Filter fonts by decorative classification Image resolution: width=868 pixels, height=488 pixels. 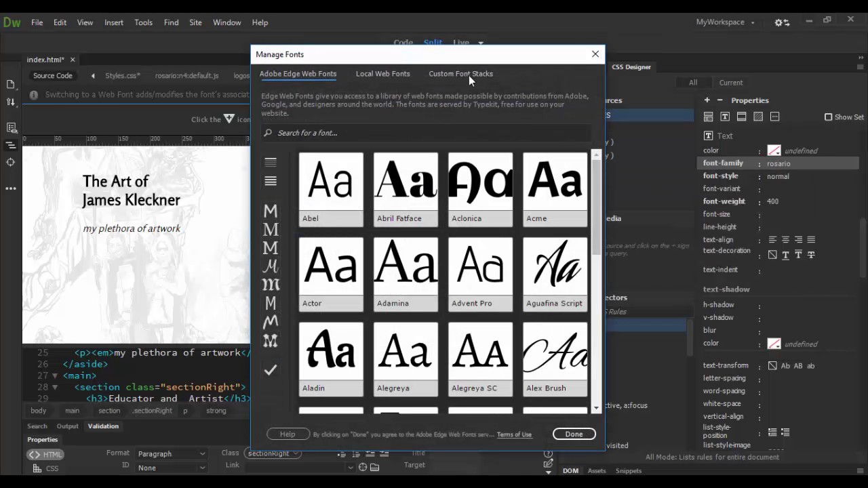(x=271, y=340)
